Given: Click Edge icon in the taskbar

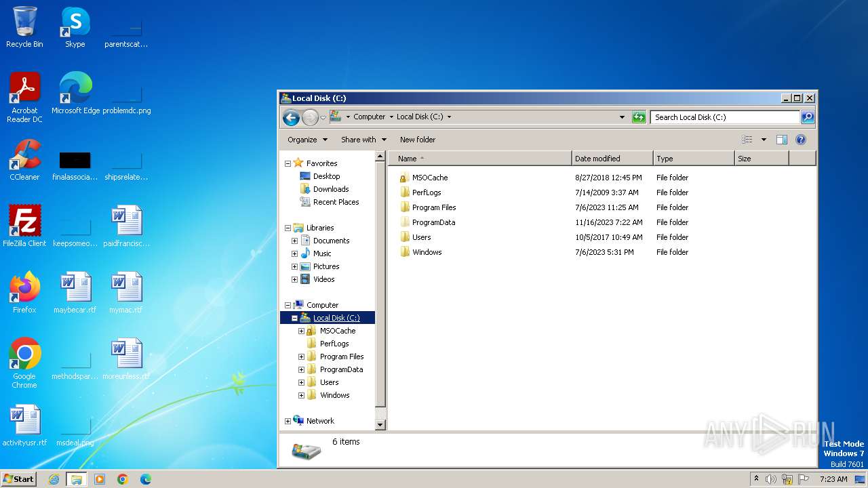Looking at the screenshot, I should pyautogui.click(x=145, y=479).
